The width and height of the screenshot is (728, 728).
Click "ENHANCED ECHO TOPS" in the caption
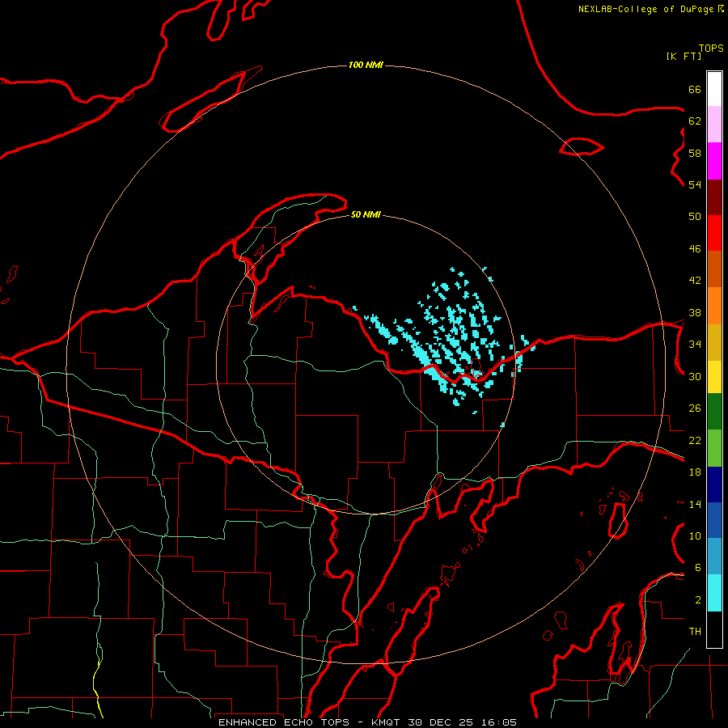click(287, 722)
